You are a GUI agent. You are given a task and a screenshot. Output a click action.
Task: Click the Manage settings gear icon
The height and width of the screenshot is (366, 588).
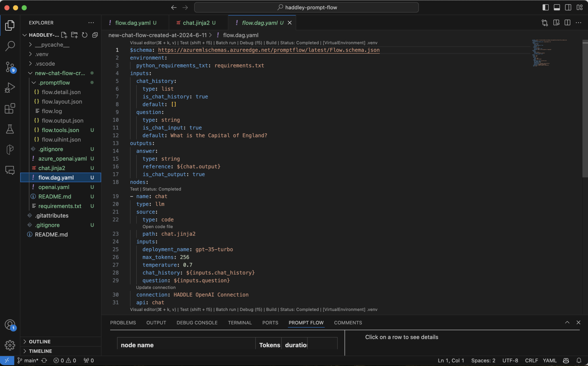[10, 345]
